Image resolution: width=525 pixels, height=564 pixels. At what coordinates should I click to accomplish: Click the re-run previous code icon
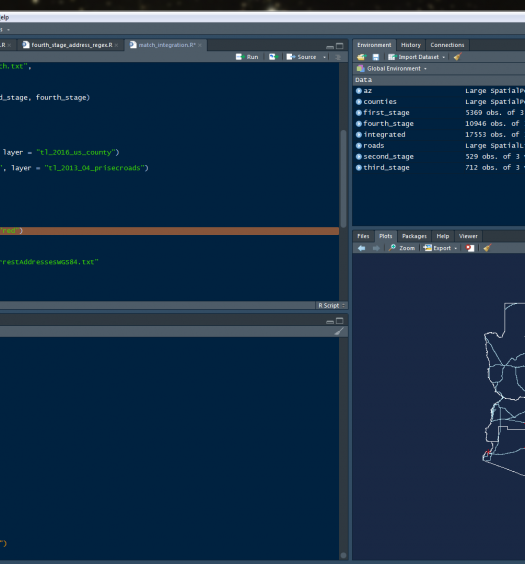point(273,57)
